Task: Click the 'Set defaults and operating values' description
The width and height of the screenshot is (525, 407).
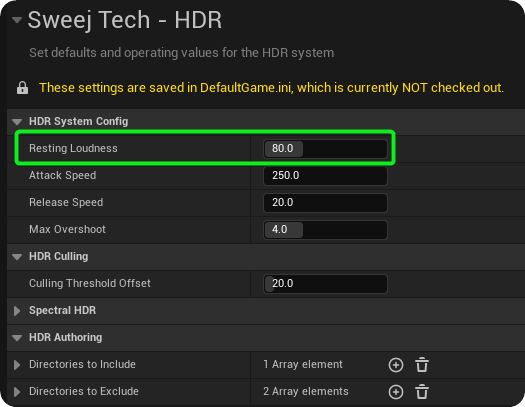Action: pos(181,53)
